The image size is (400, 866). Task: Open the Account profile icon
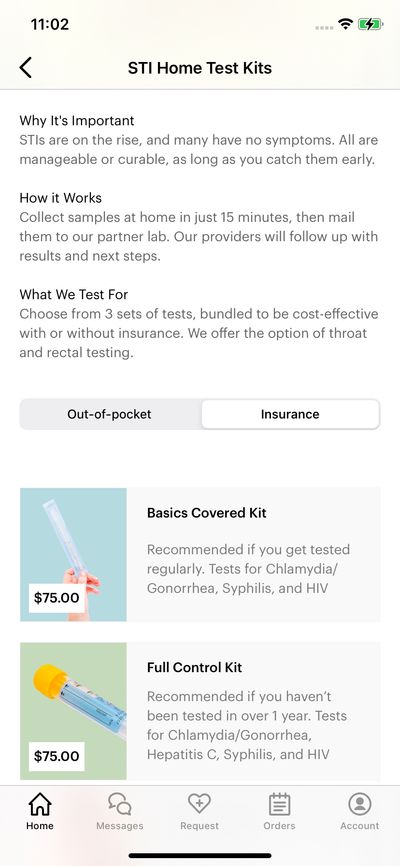[x=360, y=804]
